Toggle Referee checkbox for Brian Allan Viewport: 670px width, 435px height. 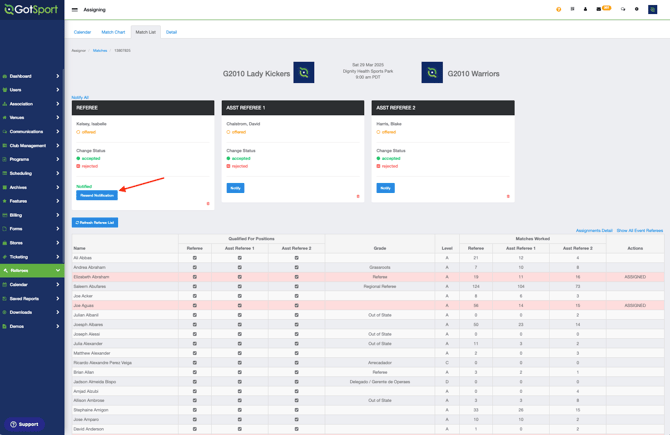tap(195, 372)
